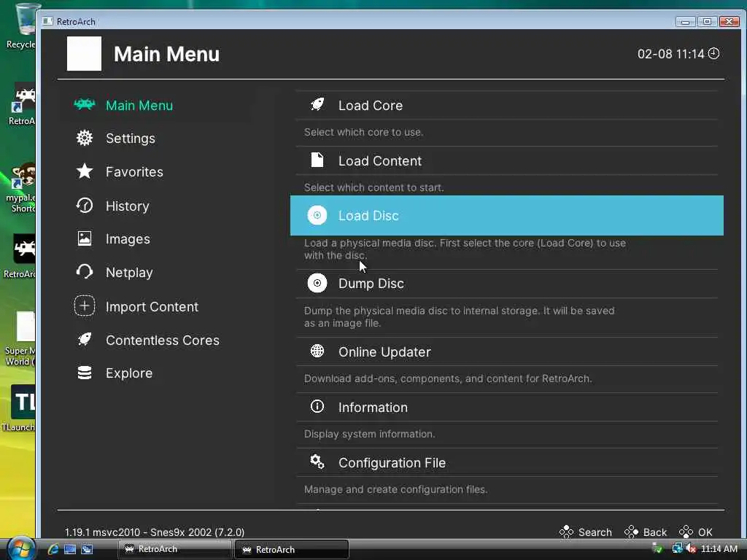The height and width of the screenshot is (560, 747).
Task: Launch Internet Explorer from quick launch
Action: coord(53,549)
